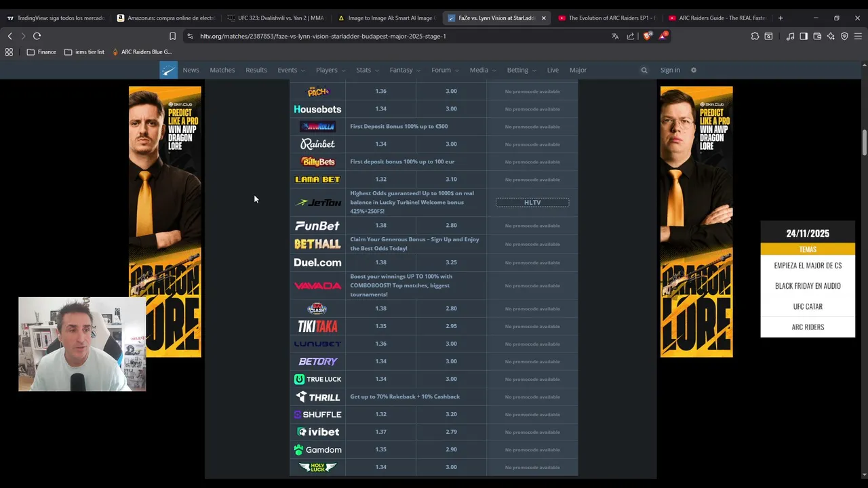This screenshot has width=868, height=488.
Task: Click Duel.com odds 3.25
Action: point(451,262)
